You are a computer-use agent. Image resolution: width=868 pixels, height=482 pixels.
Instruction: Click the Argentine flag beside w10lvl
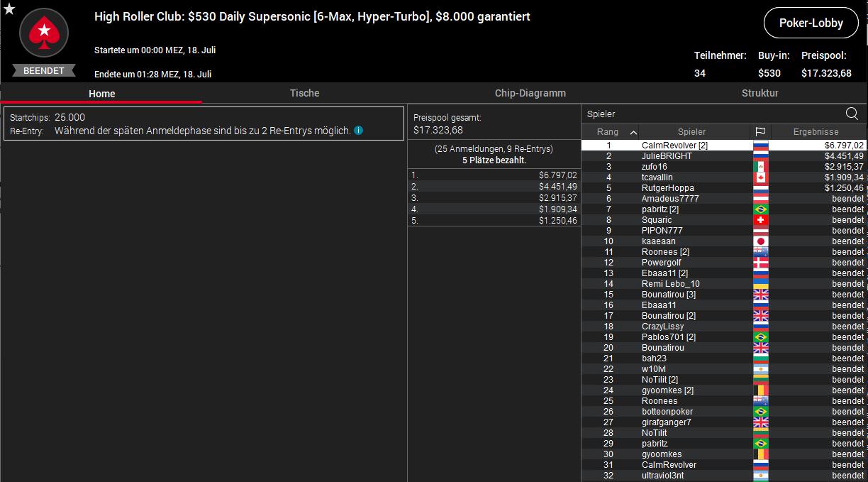click(760, 369)
